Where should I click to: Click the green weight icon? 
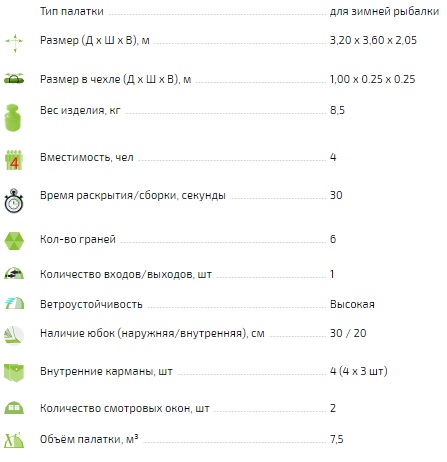click(13, 118)
